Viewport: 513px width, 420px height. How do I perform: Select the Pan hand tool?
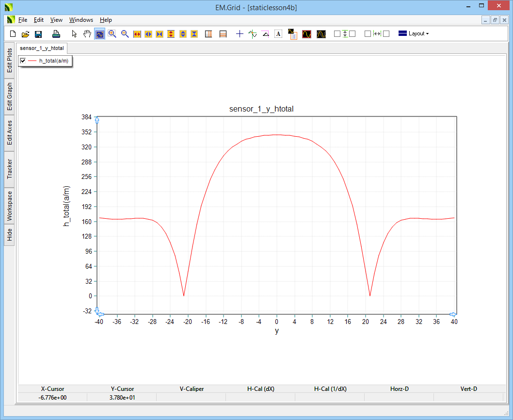coord(87,34)
